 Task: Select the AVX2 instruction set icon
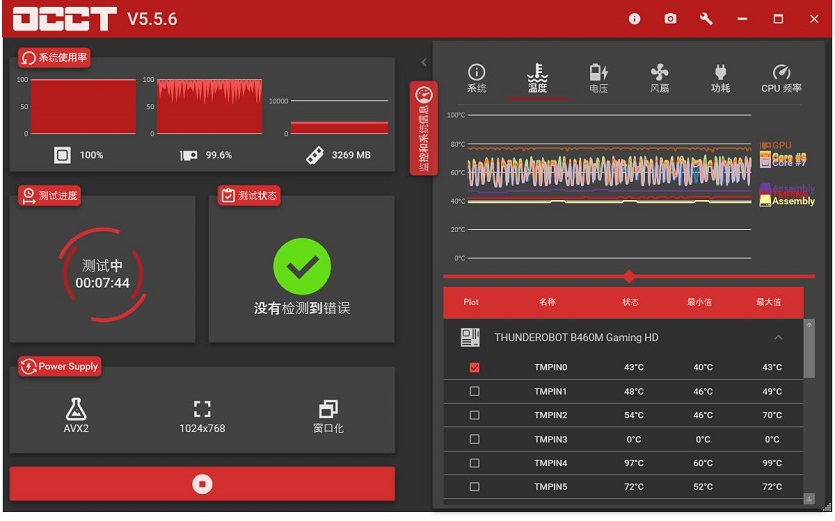click(x=77, y=409)
